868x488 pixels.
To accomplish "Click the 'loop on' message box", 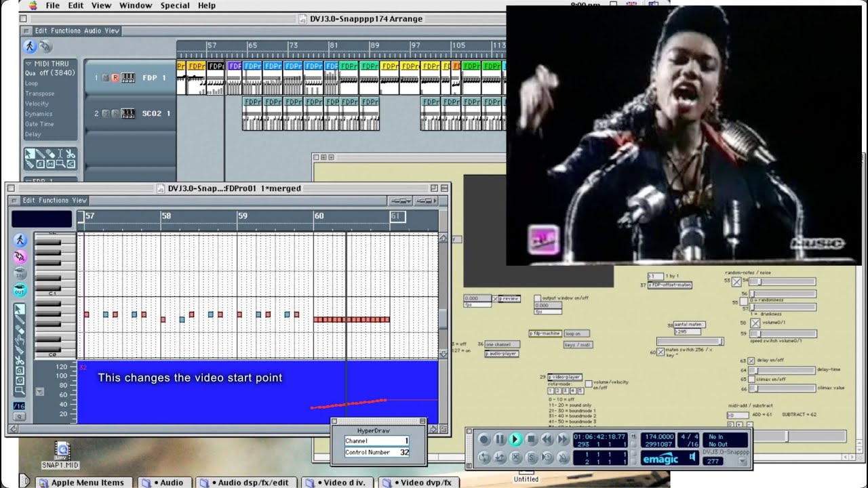I will pyautogui.click(x=577, y=333).
